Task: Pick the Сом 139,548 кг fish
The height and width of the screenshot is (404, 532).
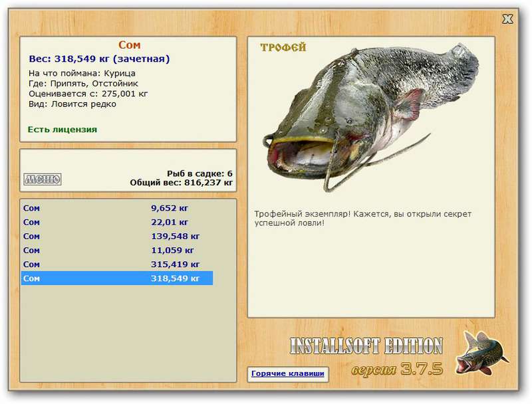Action: (116, 236)
